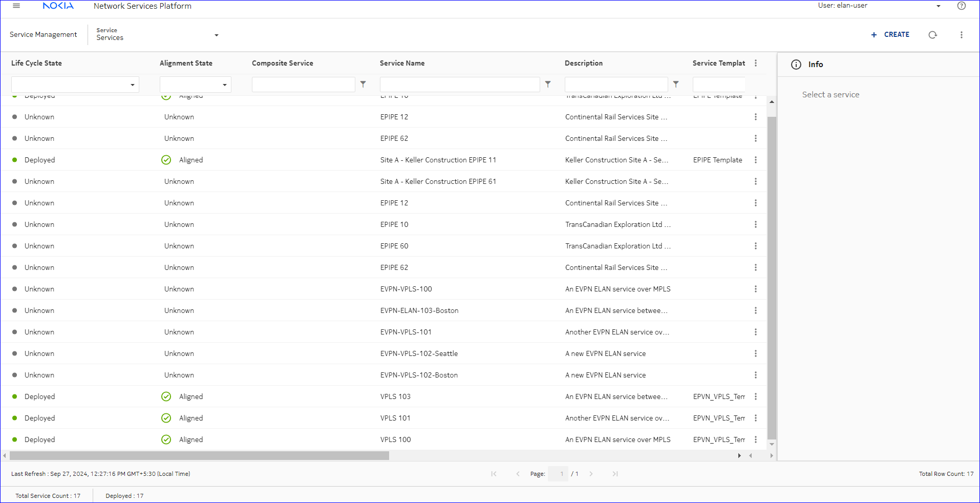Open row actions for EVPN-VPLS-100

(755, 289)
